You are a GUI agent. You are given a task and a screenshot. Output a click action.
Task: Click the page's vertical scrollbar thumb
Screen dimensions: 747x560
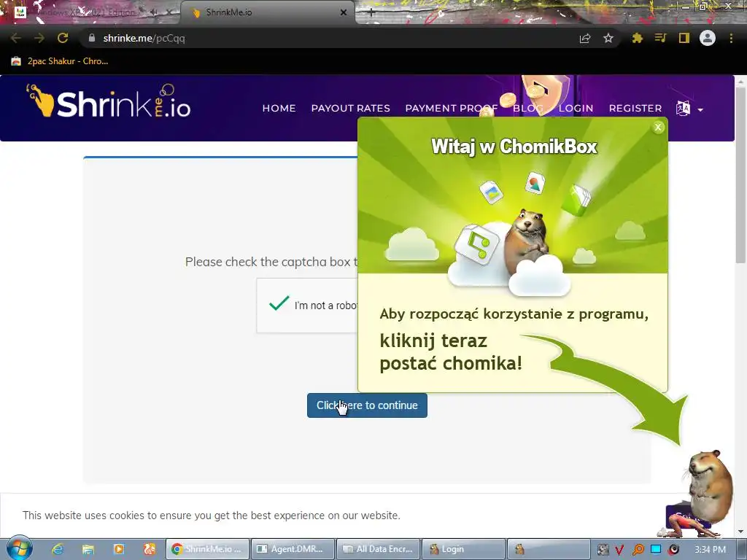(740, 174)
